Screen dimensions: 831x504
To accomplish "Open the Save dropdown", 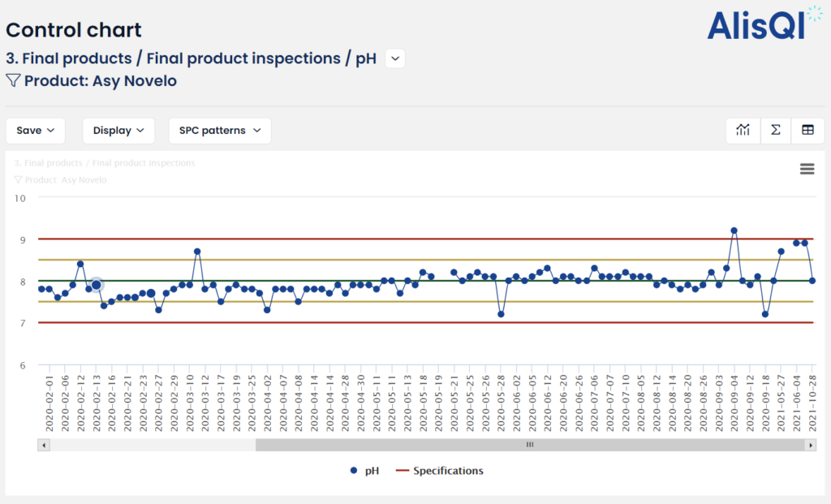I will pos(35,130).
